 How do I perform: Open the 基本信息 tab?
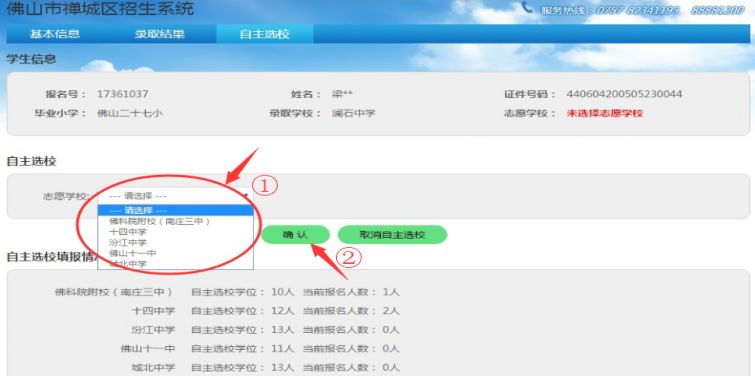pos(54,34)
